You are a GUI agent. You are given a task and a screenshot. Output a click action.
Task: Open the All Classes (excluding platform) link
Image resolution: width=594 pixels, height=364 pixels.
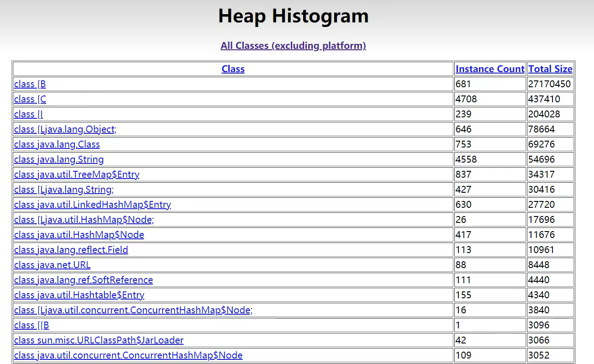click(x=293, y=46)
